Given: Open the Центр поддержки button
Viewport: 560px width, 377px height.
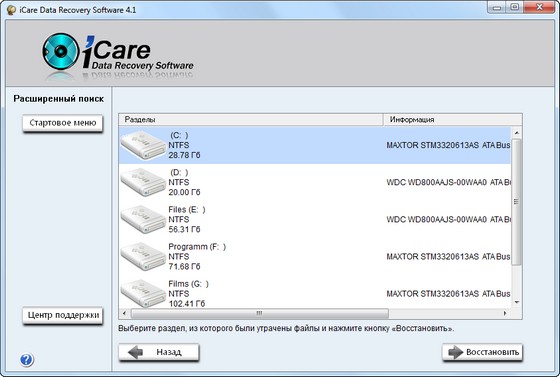Looking at the screenshot, I should click(x=63, y=316).
